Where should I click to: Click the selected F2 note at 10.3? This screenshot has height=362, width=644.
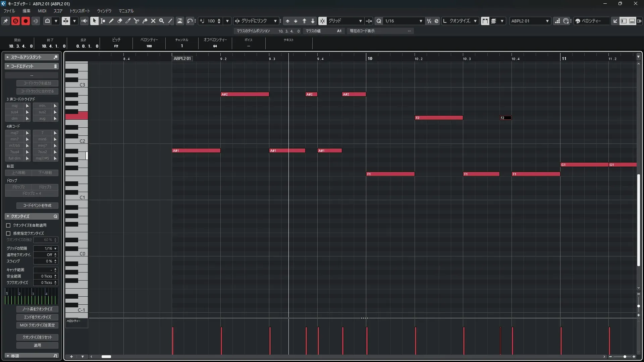click(505, 118)
